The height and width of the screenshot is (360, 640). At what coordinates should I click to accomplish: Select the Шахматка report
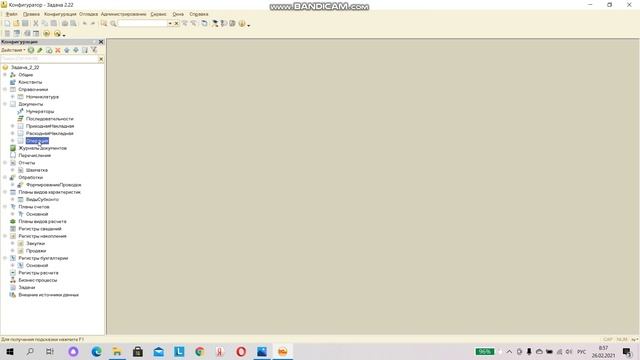(x=37, y=170)
